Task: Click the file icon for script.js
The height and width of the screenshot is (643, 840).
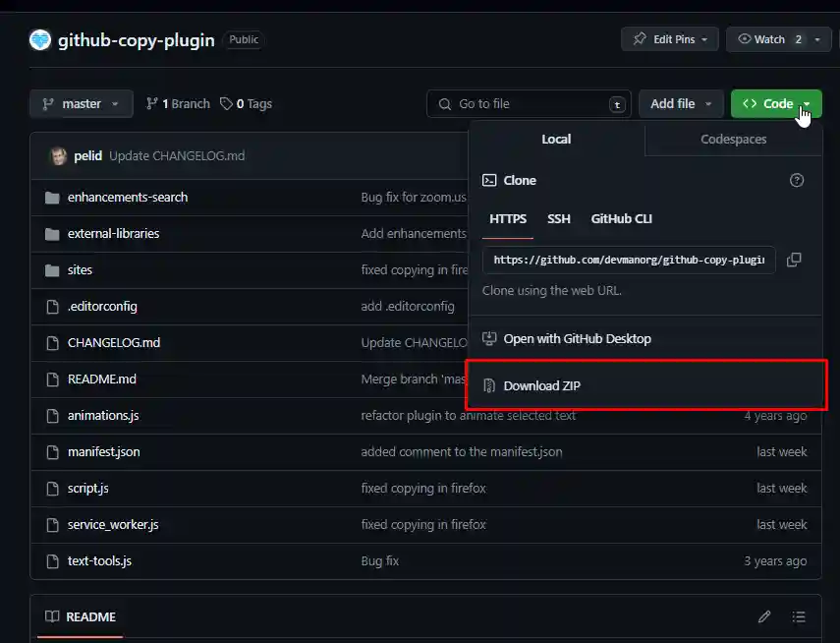Action: coord(52,489)
